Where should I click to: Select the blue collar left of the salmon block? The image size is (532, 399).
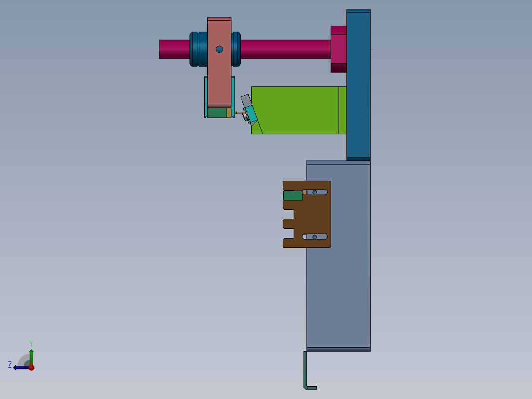pos(198,49)
